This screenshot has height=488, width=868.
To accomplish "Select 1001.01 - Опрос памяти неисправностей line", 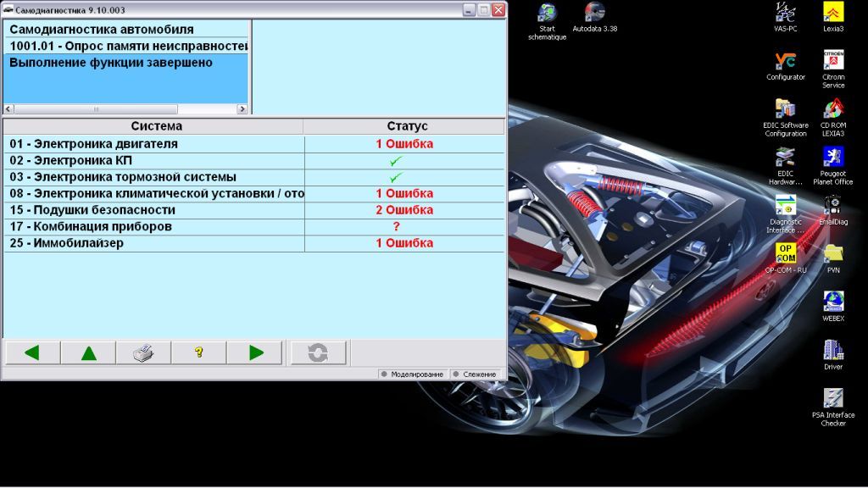I will click(x=126, y=46).
